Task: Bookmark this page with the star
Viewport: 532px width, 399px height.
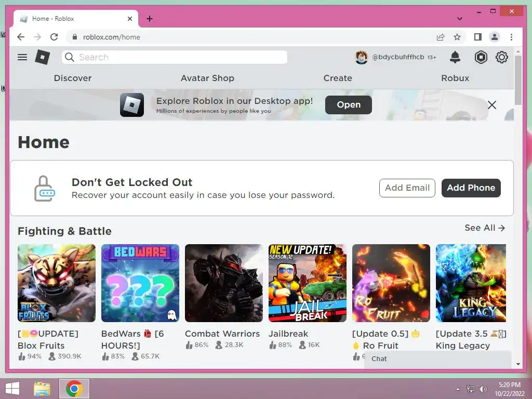Action: pyautogui.click(x=457, y=37)
